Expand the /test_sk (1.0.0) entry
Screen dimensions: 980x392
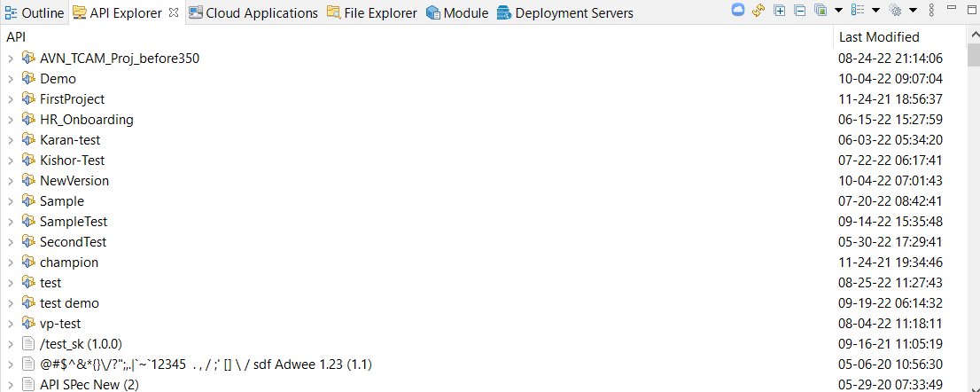point(10,344)
